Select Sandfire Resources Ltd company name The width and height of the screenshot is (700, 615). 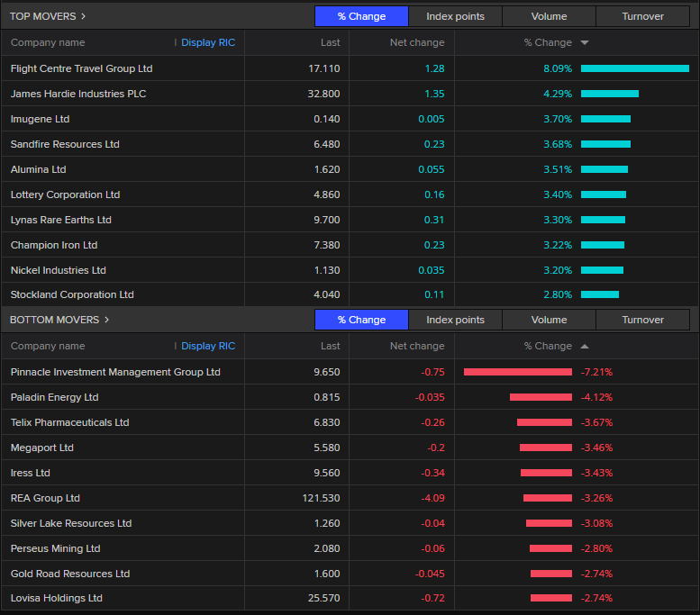(x=65, y=144)
